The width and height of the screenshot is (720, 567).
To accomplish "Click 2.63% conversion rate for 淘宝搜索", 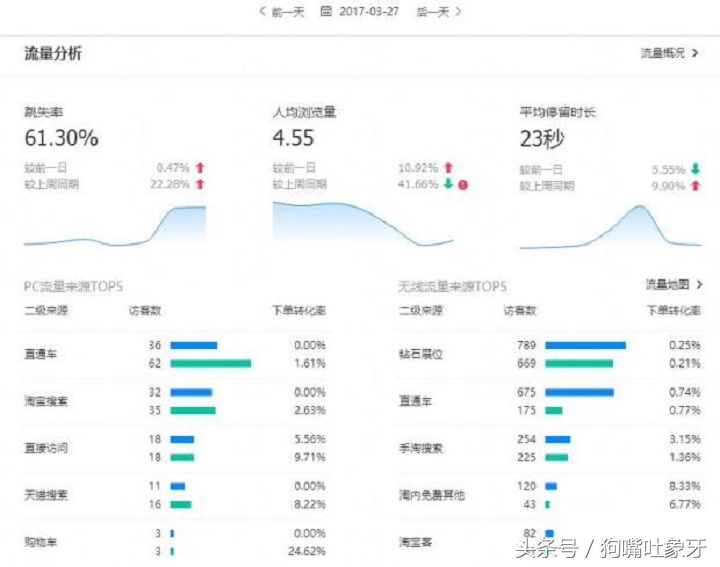I will click(310, 410).
